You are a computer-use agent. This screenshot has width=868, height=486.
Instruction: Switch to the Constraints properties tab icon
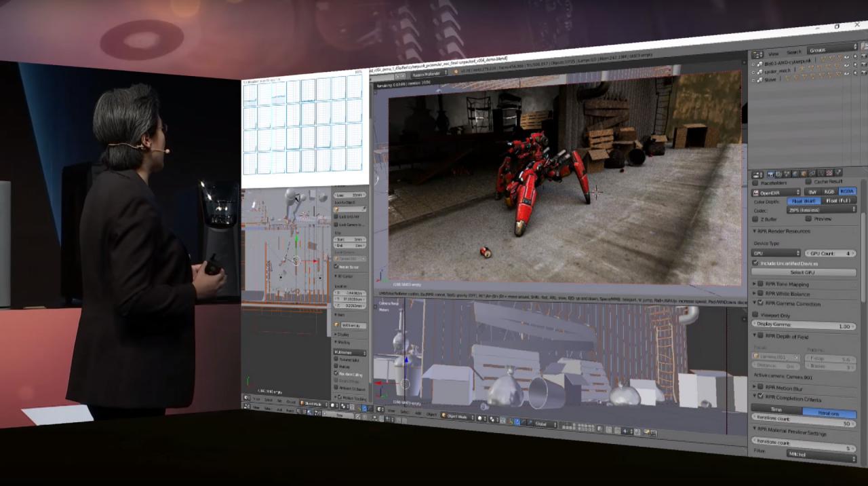pos(812,174)
